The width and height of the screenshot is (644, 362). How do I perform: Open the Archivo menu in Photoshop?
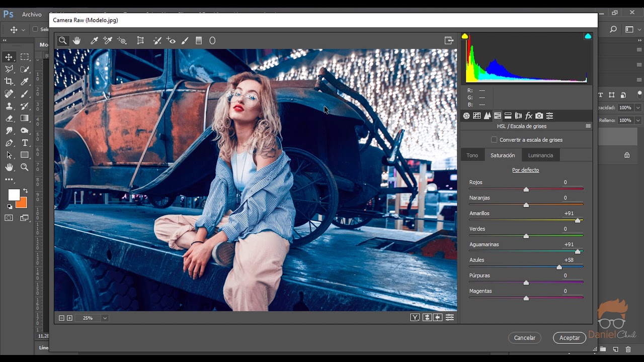(32, 15)
